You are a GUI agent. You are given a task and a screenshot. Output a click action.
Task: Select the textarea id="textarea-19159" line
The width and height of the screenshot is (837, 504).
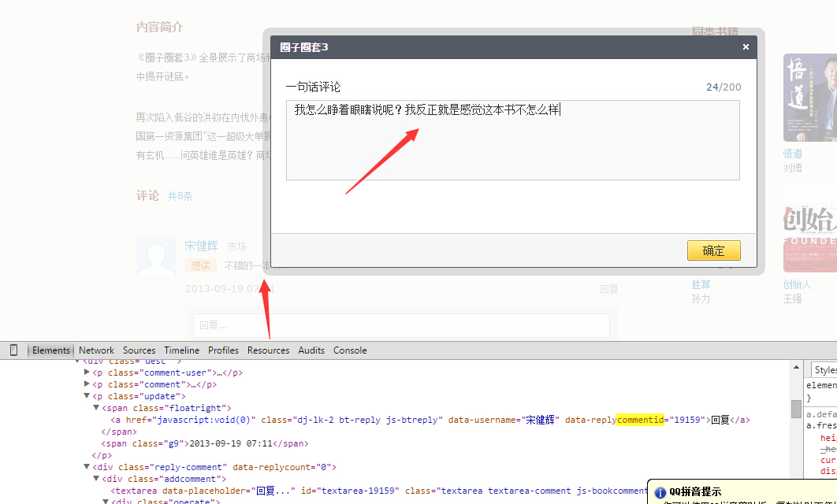[x=379, y=490]
